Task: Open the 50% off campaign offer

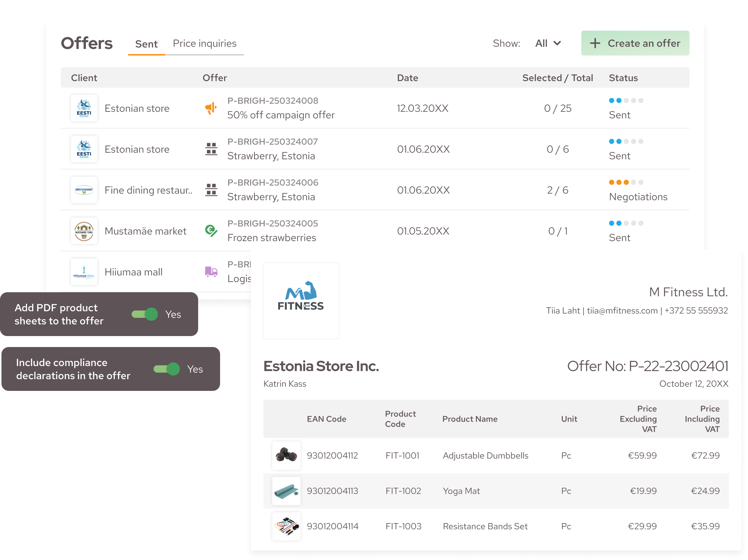Action: click(x=281, y=115)
